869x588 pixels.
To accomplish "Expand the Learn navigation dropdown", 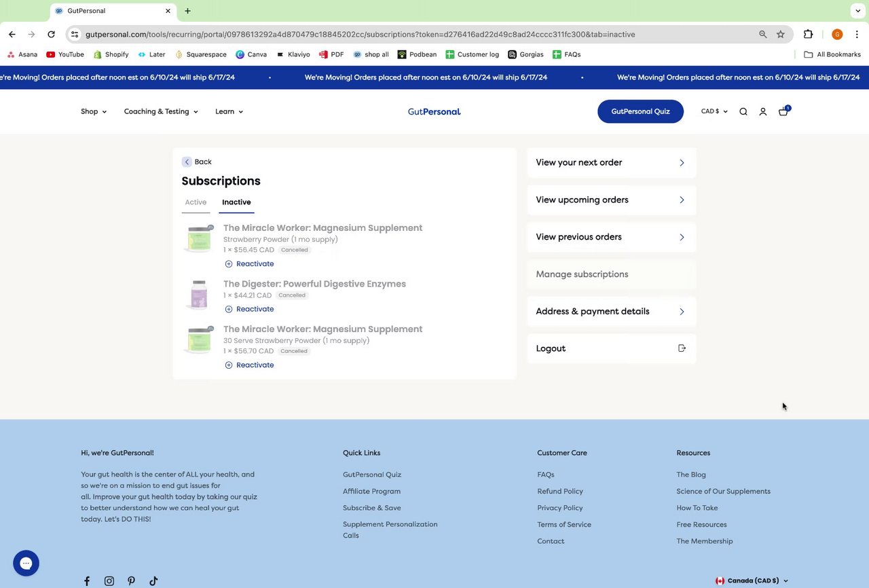I will 229,111.
